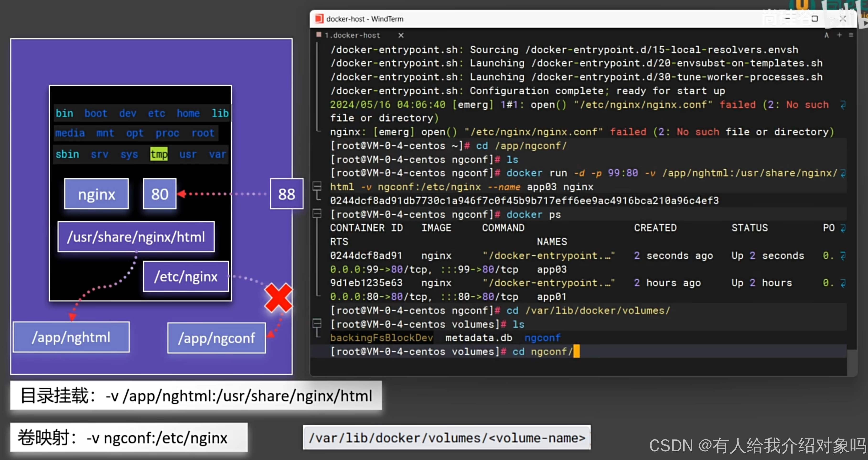Click the wrap indicator on the '[emerg] 1#1' line
The width and height of the screenshot is (868, 460).
843,105
